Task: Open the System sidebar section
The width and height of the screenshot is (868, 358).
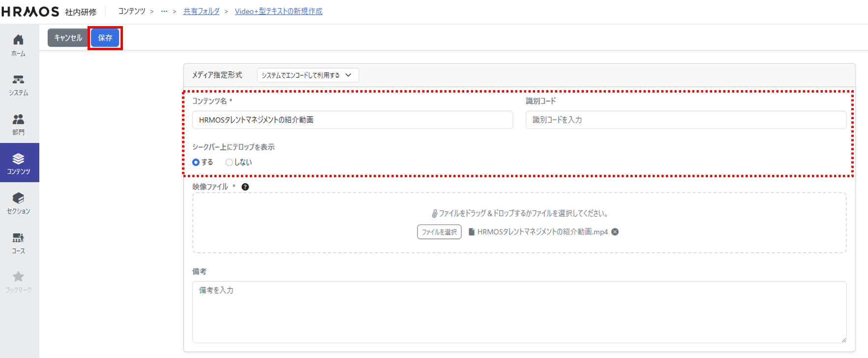Action: (19, 84)
